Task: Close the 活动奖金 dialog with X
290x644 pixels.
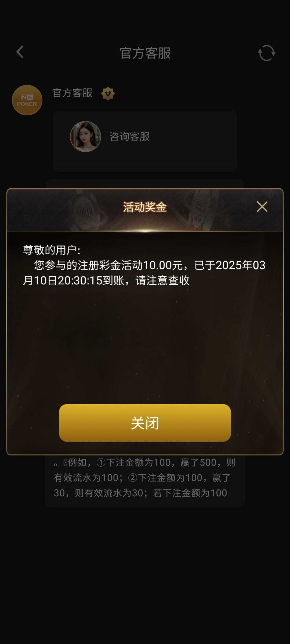Action: (262, 207)
